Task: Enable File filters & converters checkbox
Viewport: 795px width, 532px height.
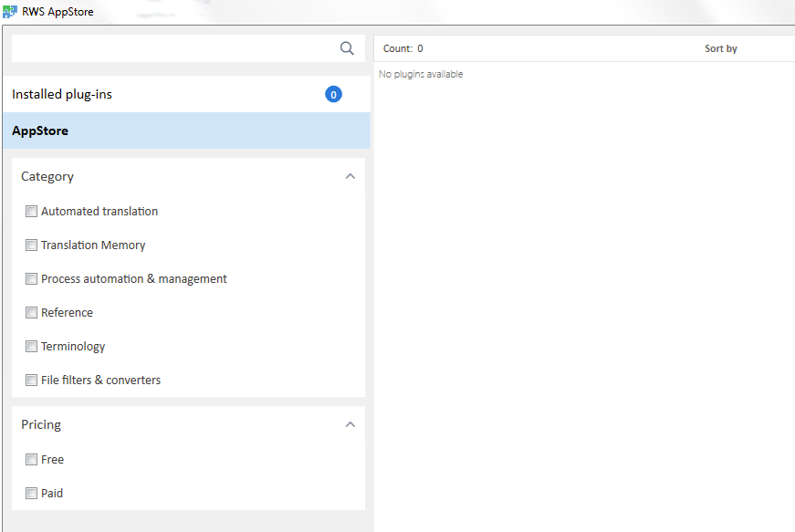Action: (31, 380)
